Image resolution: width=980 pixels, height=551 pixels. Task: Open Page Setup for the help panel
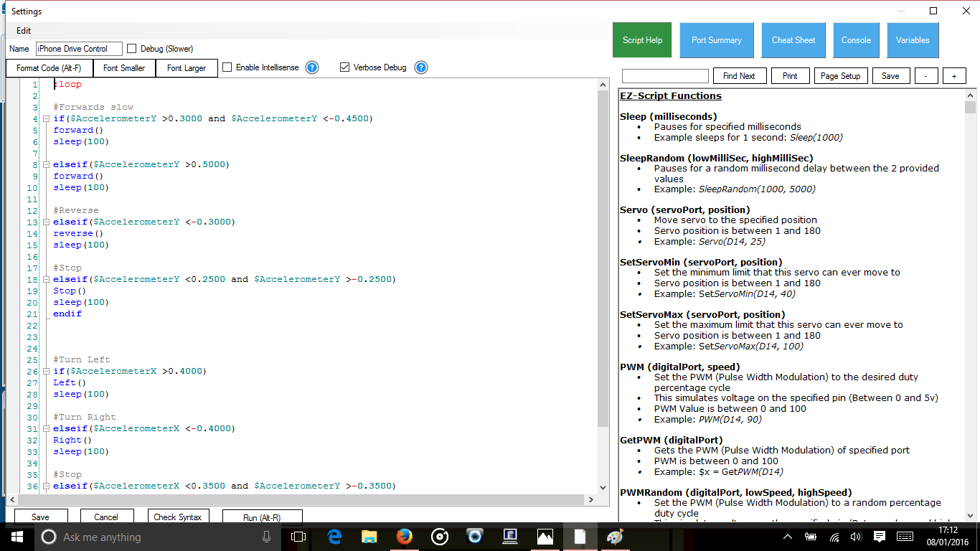pos(840,76)
